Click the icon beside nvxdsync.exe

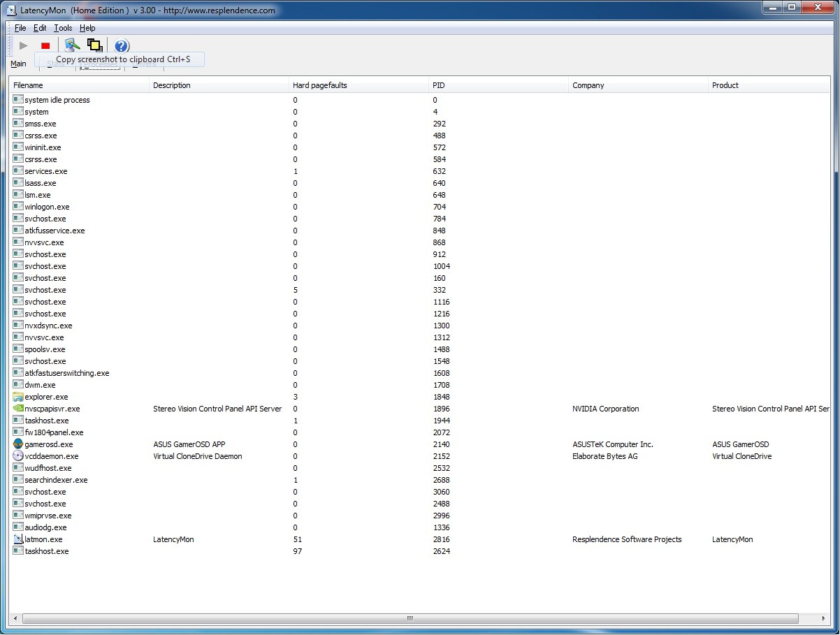coord(18,326)
